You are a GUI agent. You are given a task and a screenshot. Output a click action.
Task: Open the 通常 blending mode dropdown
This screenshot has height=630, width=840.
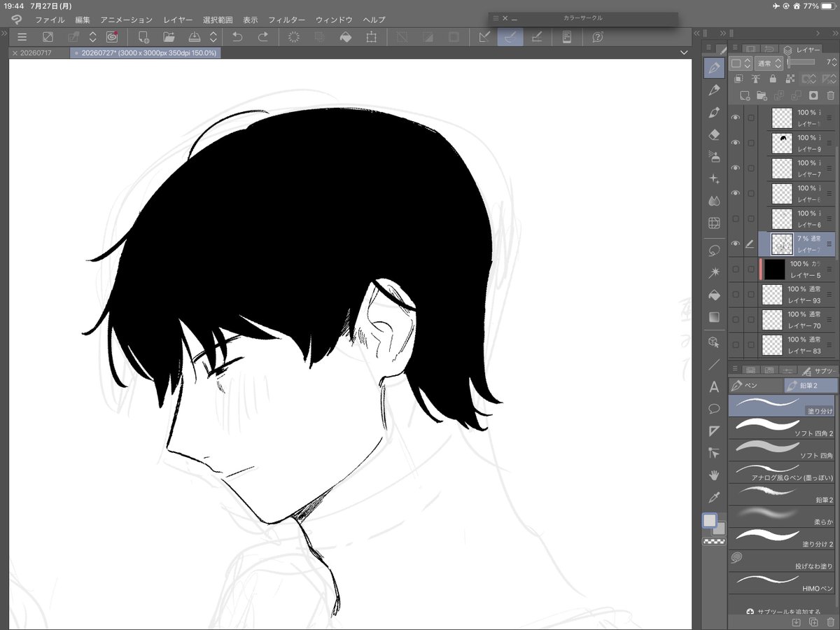(769, 63)
